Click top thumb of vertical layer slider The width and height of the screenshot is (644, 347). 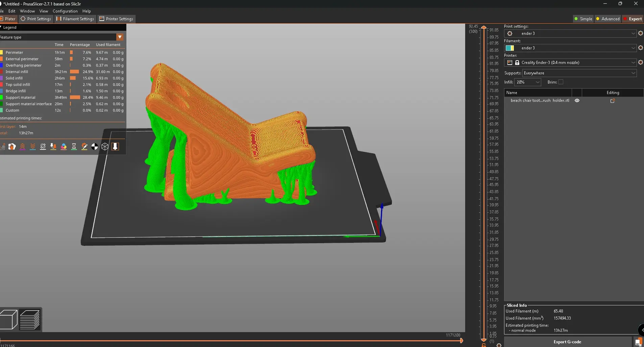tap(484, 27)
